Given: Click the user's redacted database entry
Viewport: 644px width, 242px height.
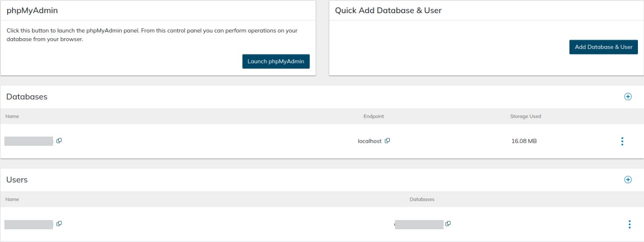Looking at the screenshot, I should (419, 224).
